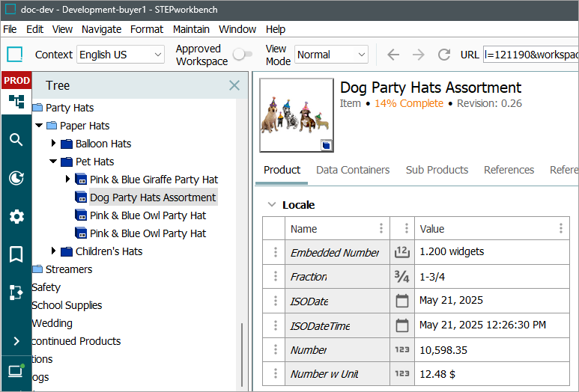Select Children's Hats in the tree

coord(109,251)
